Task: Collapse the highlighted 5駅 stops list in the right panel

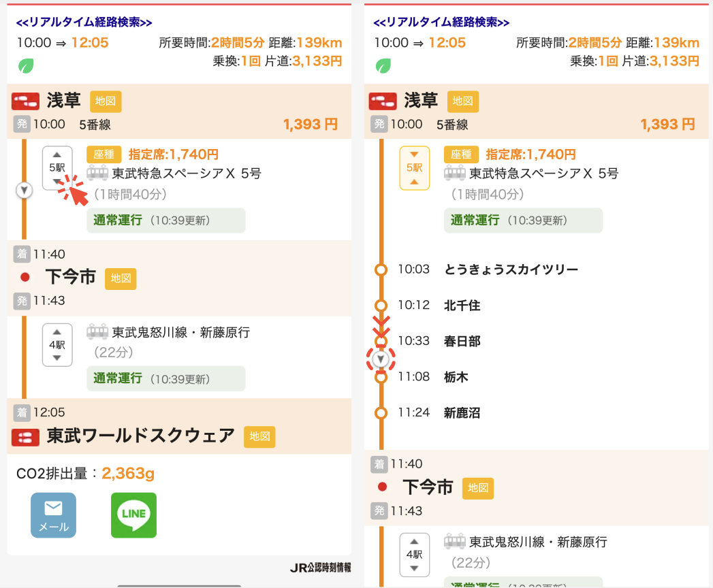Action: pos(414,167)
